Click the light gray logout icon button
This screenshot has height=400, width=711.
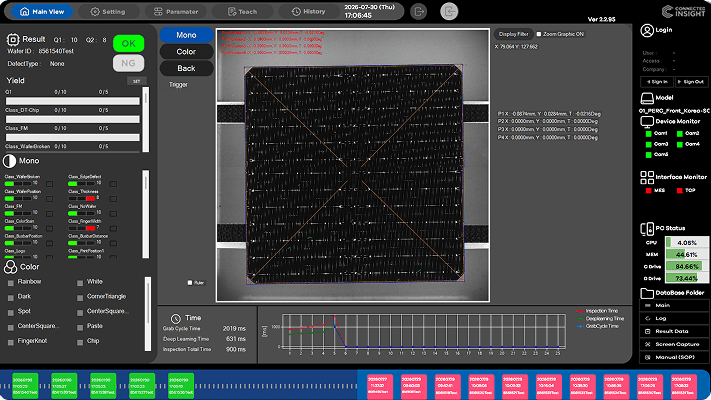tap(449, 12)
